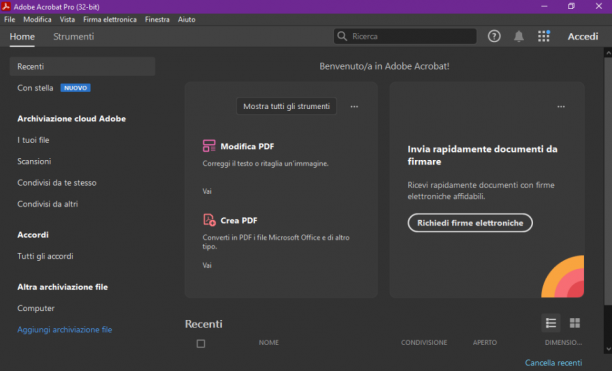The width and height of the screenshot is (612, 371).
Task: Open the Finestra menu
Action: [157, 20]
